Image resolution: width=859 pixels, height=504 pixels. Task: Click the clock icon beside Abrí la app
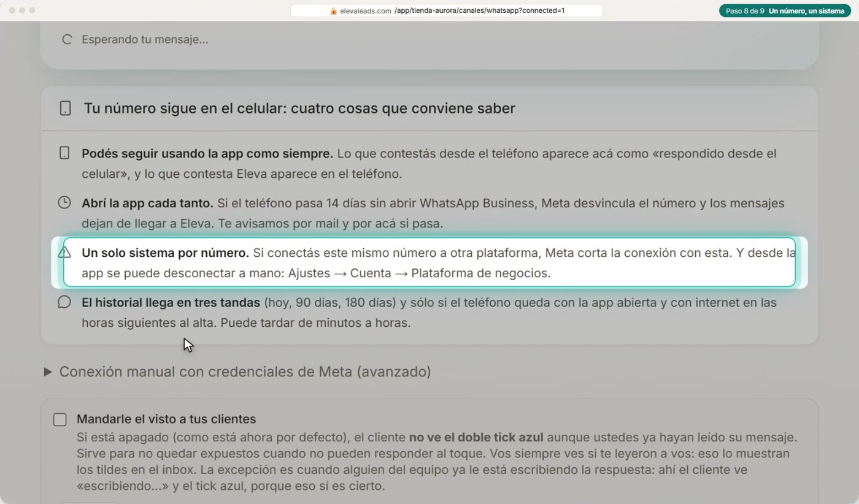pyautogui.click(x=64, y=202)
